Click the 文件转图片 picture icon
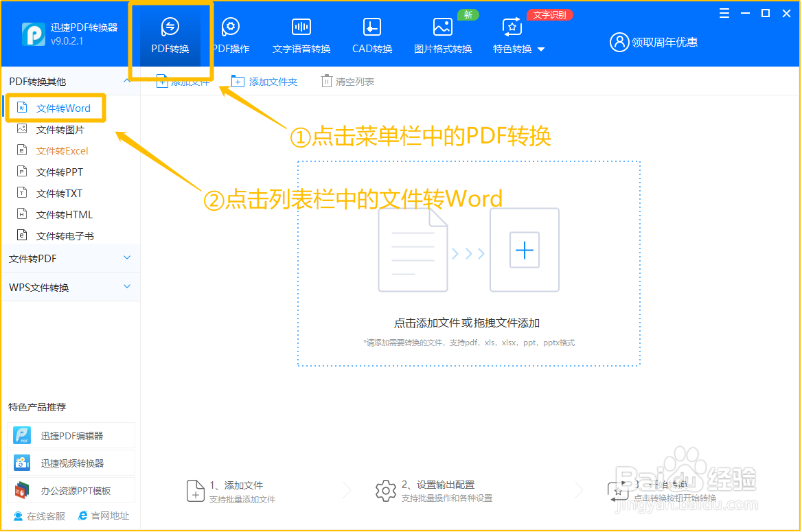The height and width of the screenshot is (532, 802). tap(22, 129)
